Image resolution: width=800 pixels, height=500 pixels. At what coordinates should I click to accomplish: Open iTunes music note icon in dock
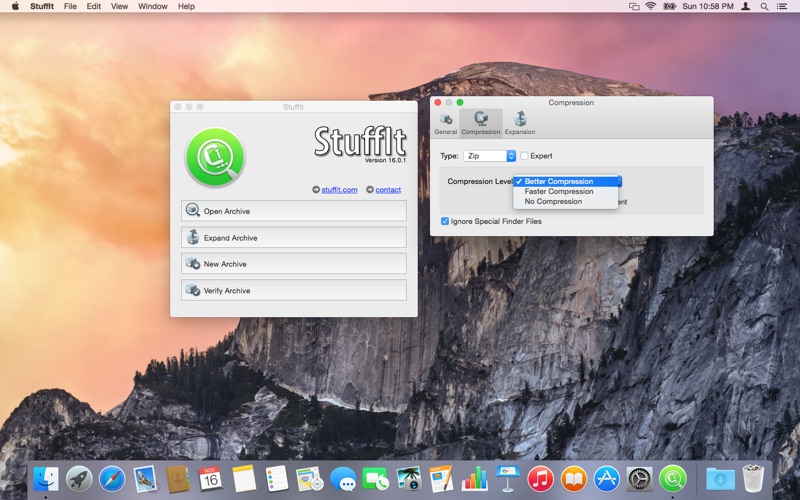point(540,479)
